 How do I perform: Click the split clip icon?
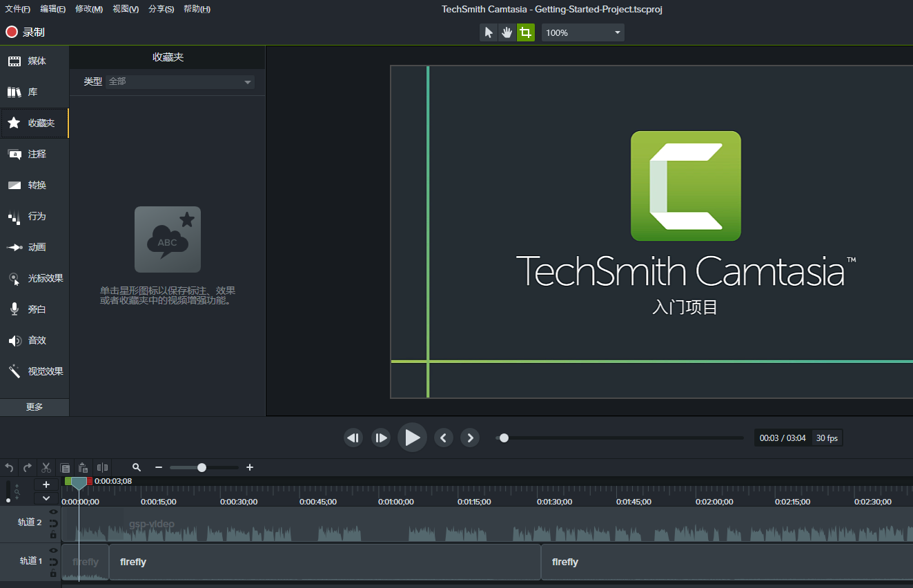[102, 467]
